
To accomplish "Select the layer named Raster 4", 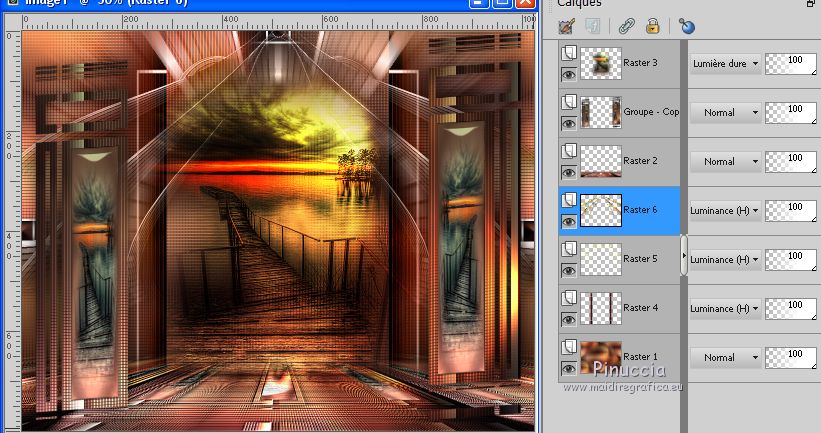I will coord(640,308).
